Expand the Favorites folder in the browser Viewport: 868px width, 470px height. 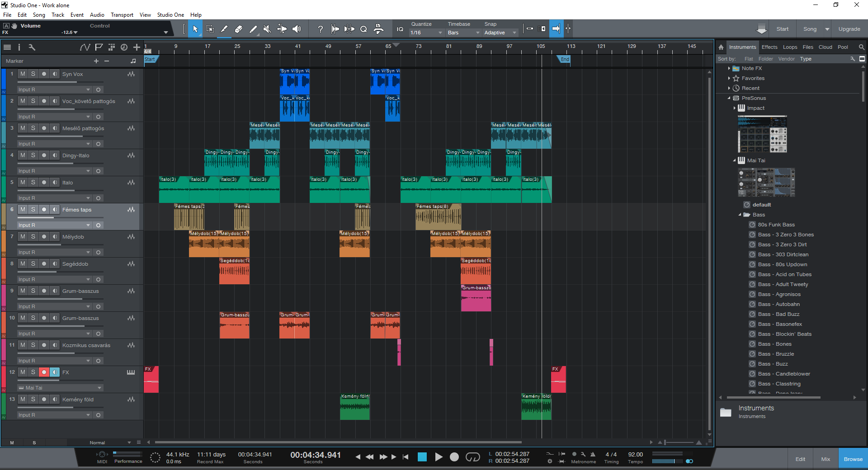[x=729, y=78]
